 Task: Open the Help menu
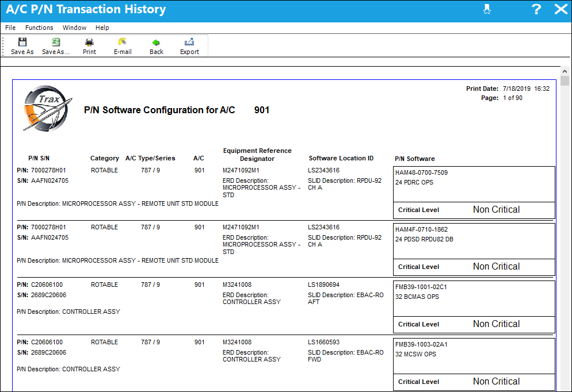(x=102, y=28)
